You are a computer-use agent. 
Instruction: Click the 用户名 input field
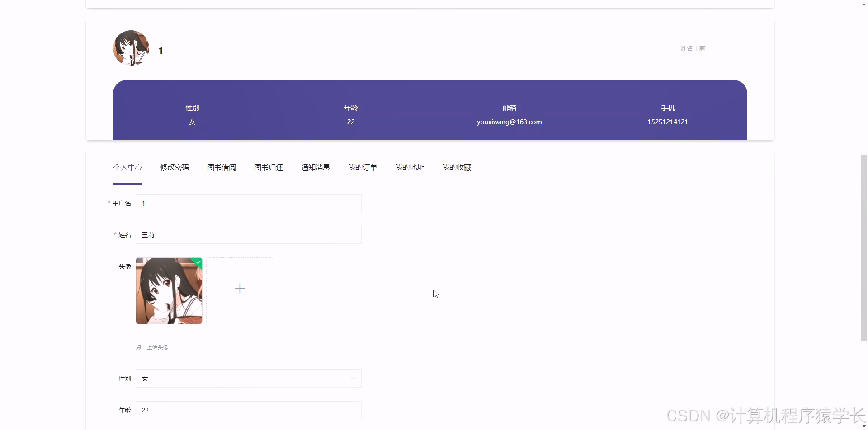point(249,203)
